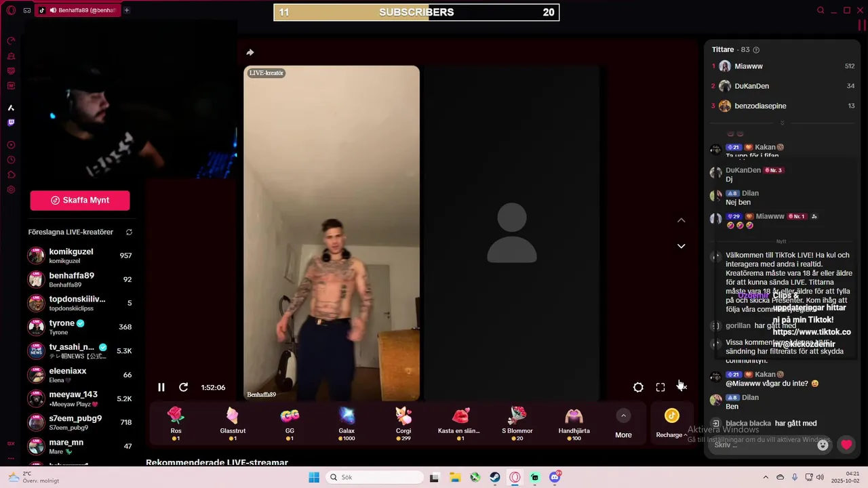868x488 pixels.
Task: Enter fullscreen mode for the stream
Action: [x=660, y=387]
